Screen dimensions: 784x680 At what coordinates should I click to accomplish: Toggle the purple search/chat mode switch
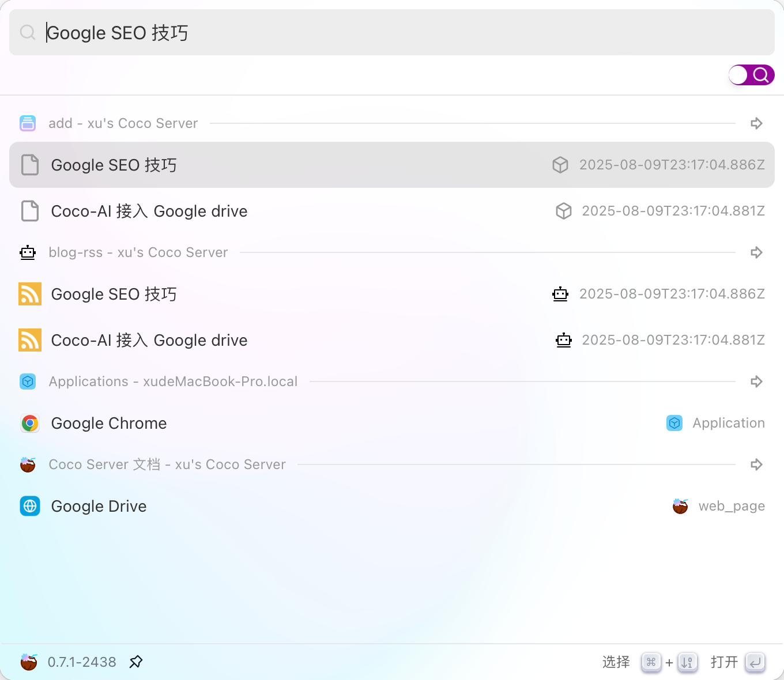(751, 75)
